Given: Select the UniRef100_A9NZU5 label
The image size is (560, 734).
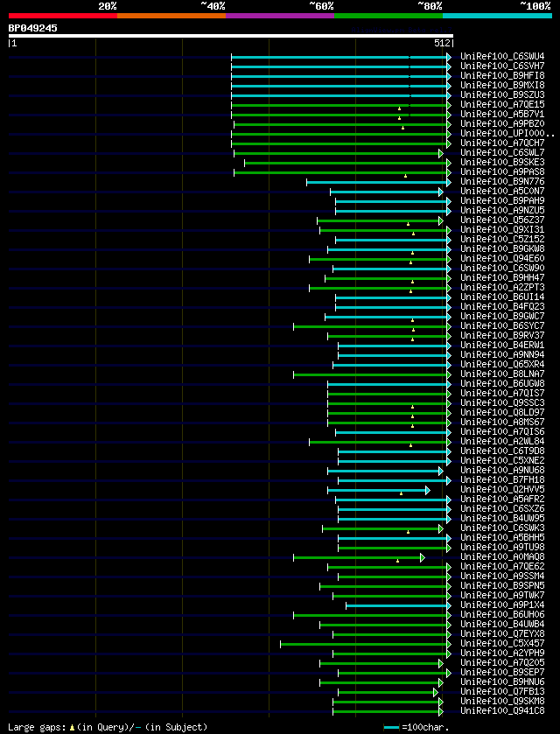Looking at the screenshot, I should coord(502,211).
